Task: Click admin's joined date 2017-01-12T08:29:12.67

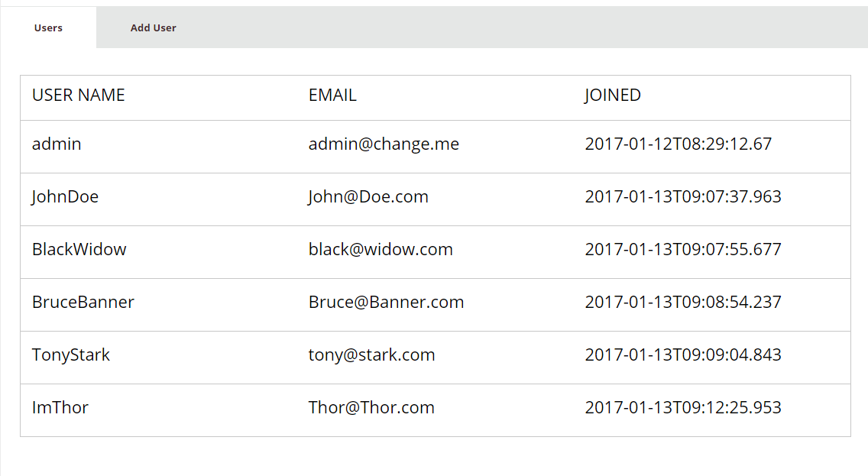Action: pos(679,144)
